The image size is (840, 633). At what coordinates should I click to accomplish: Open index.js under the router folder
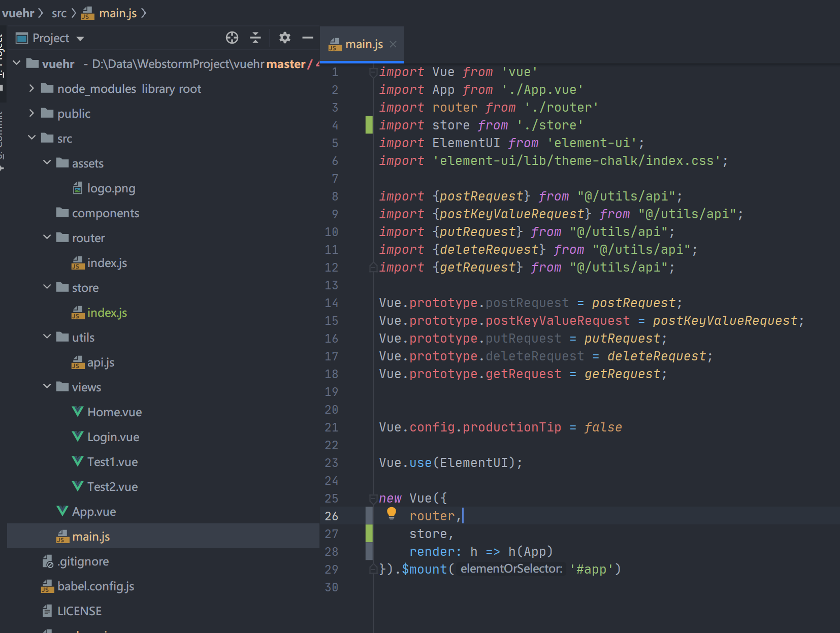pyautogui.click(x=107, y=263)
